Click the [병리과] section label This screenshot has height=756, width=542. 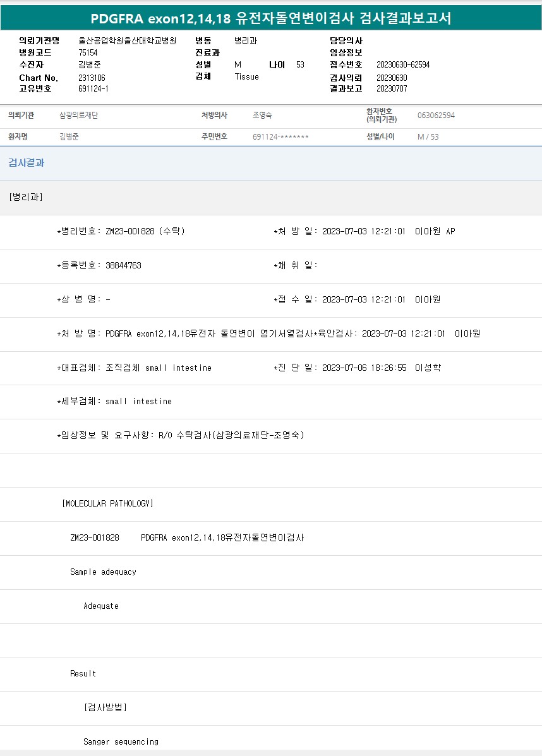pyautogui.click(x=26, y=197)
